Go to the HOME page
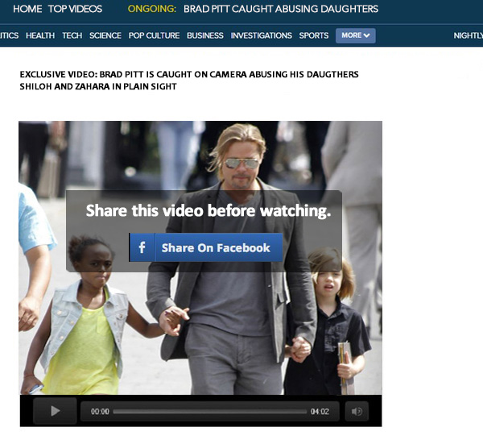 click(x=27, y=9)
